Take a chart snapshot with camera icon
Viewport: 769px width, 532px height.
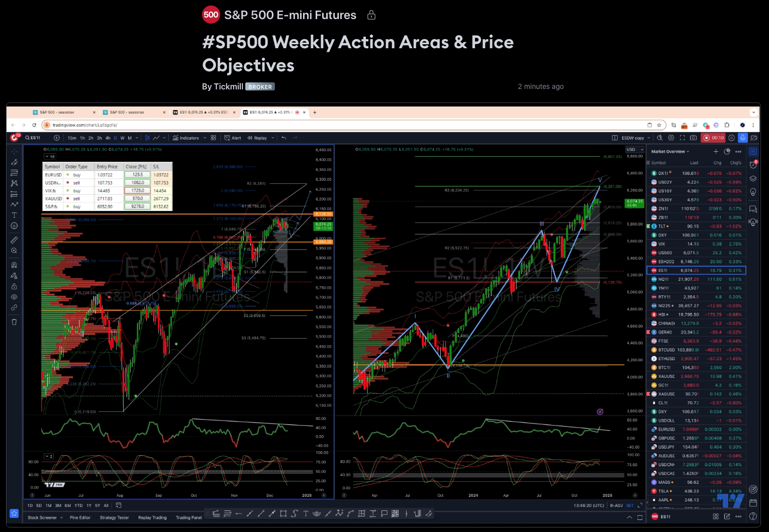click(x=693, y=138)
